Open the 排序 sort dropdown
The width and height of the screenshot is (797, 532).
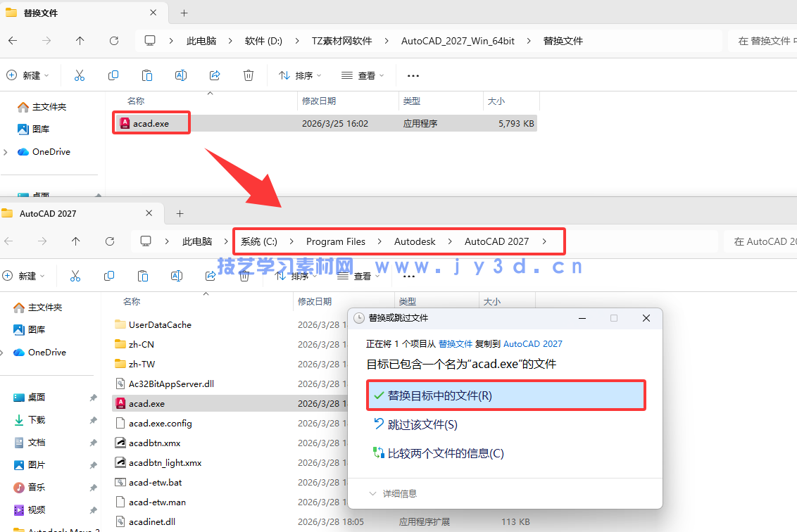pos(299,75)
